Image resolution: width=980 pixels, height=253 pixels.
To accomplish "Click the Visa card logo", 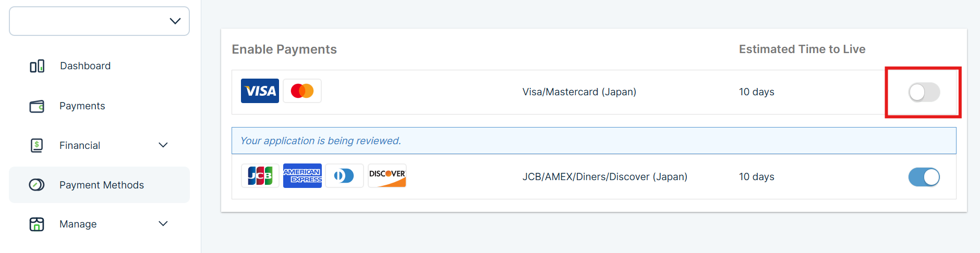I will [x=260, y=91].
